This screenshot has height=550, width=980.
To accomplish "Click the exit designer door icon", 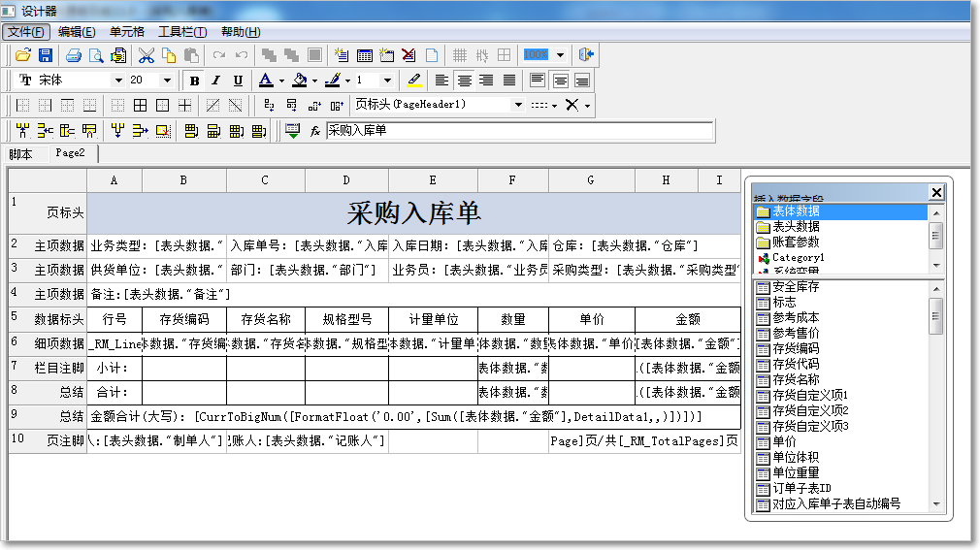I will click(x=587, y=55).
